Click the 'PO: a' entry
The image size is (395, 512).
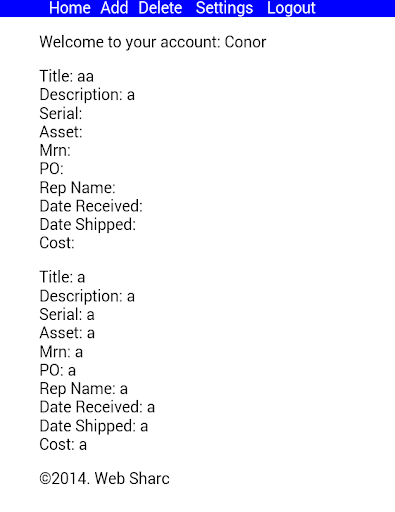click(x=58, y=370)
